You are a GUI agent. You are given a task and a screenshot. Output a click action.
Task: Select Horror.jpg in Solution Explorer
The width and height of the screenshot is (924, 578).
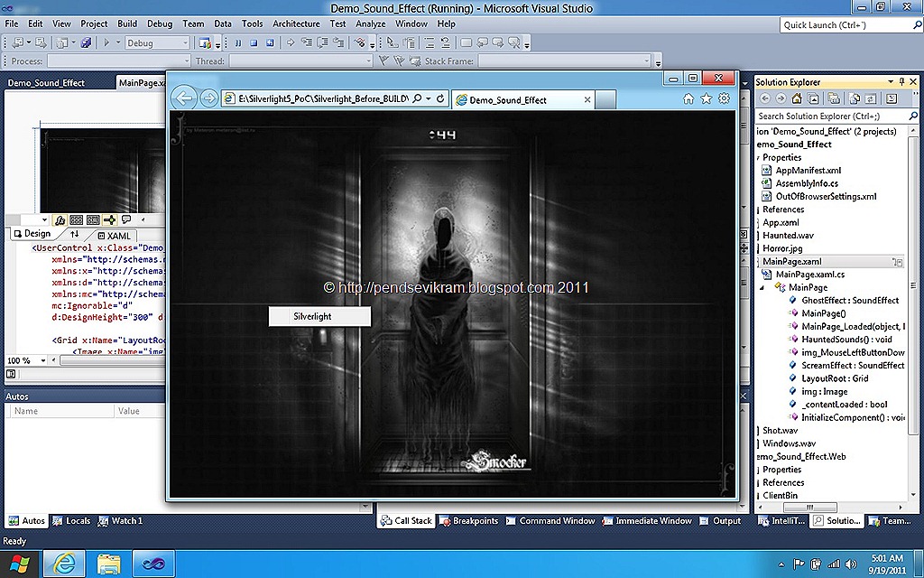[782, 248]
